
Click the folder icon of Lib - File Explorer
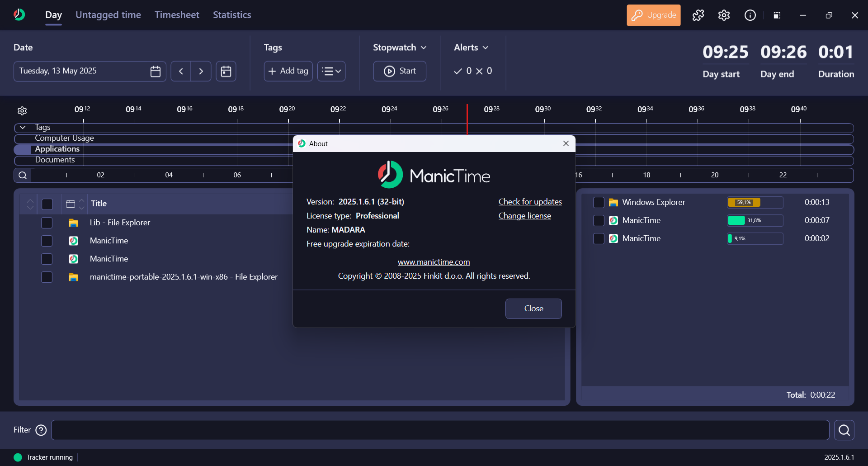[73, 223]
